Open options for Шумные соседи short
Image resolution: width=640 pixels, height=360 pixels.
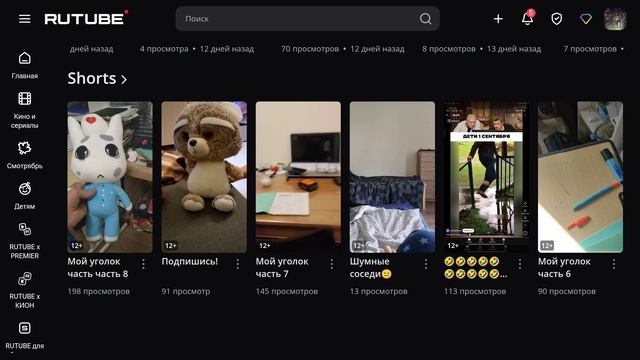(x=426, y=264)
